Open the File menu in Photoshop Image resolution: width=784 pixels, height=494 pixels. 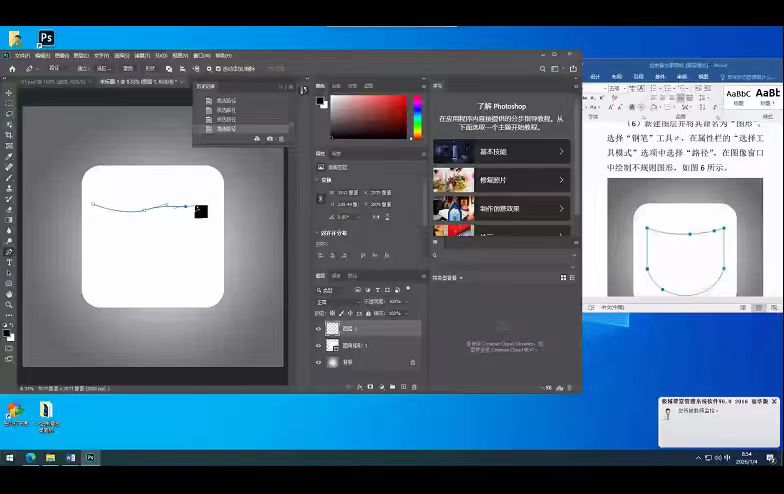(x=22, y=56)
